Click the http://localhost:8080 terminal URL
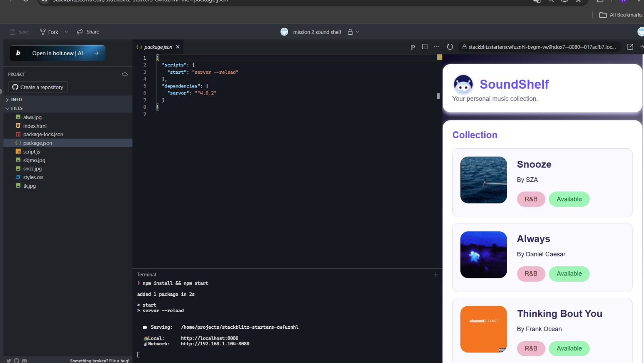Image resolution: width=644 pixels, height=363 pixels. [210, 338]
